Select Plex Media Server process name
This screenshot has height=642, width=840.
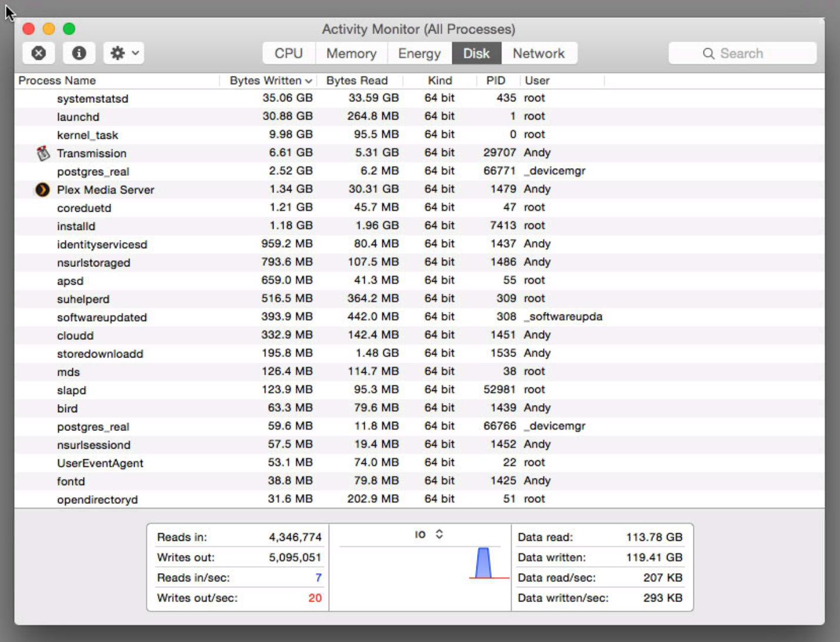[106, 190]
